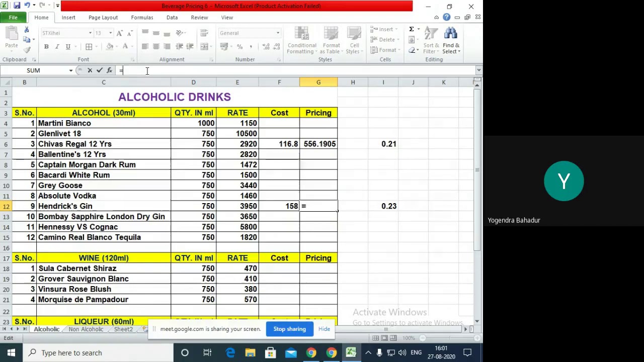Apply Top Align to cell
This screenshot has height=362, width=644.
point(145,33)
